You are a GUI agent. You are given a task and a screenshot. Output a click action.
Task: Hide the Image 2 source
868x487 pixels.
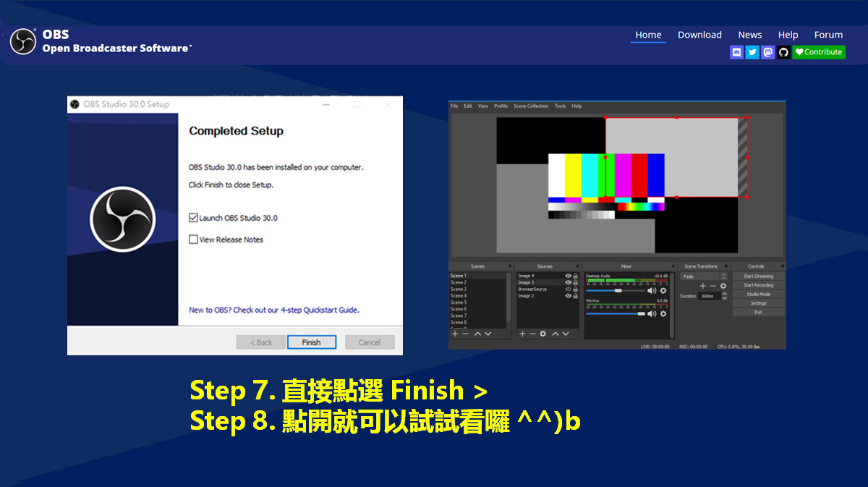568,296
